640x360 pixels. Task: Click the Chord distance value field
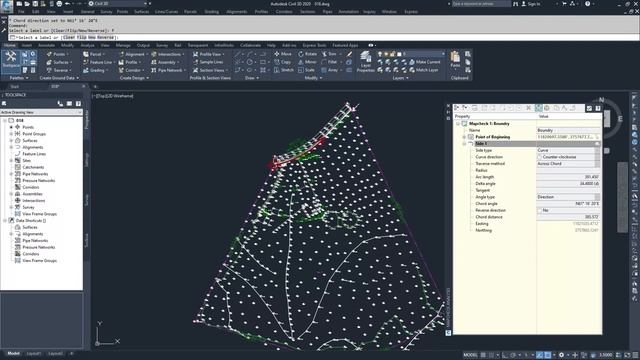tap(568, 217)
